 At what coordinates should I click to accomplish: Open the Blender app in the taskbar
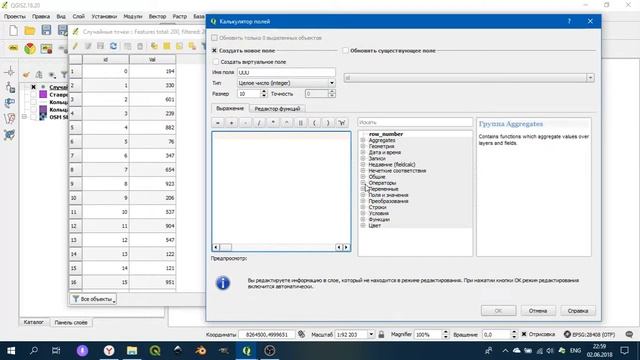pos(200,351)
